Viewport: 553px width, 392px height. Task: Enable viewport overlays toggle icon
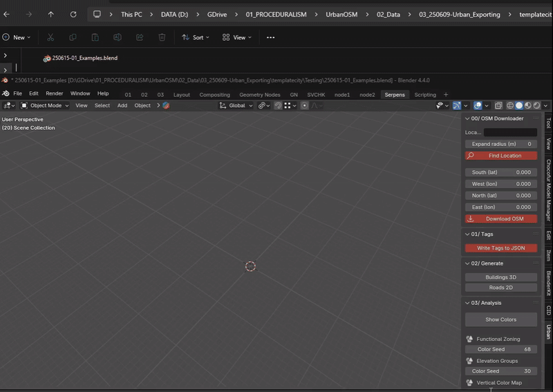(478, 106)
